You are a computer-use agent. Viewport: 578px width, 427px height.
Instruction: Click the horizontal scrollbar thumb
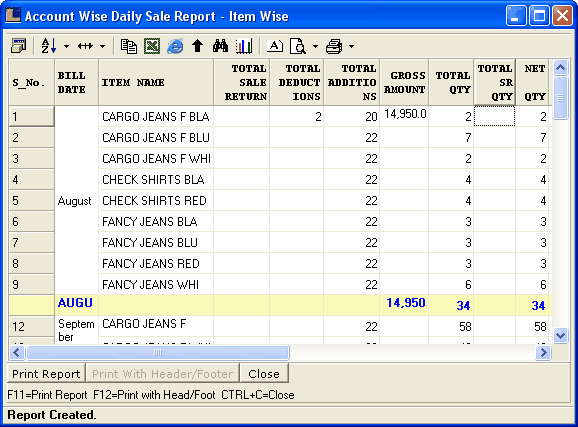pyautogui.click(x=158, y=353)
